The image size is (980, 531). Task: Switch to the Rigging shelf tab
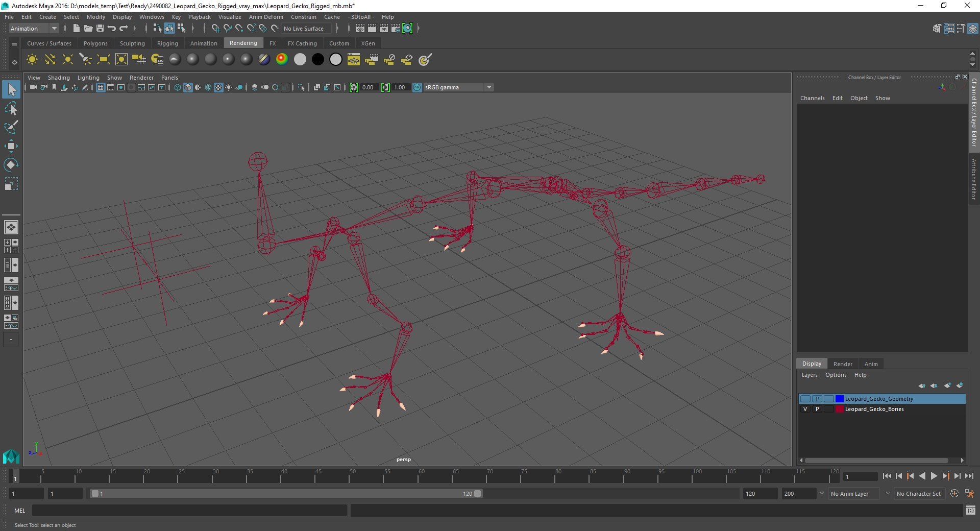click(x=167, y=43)
